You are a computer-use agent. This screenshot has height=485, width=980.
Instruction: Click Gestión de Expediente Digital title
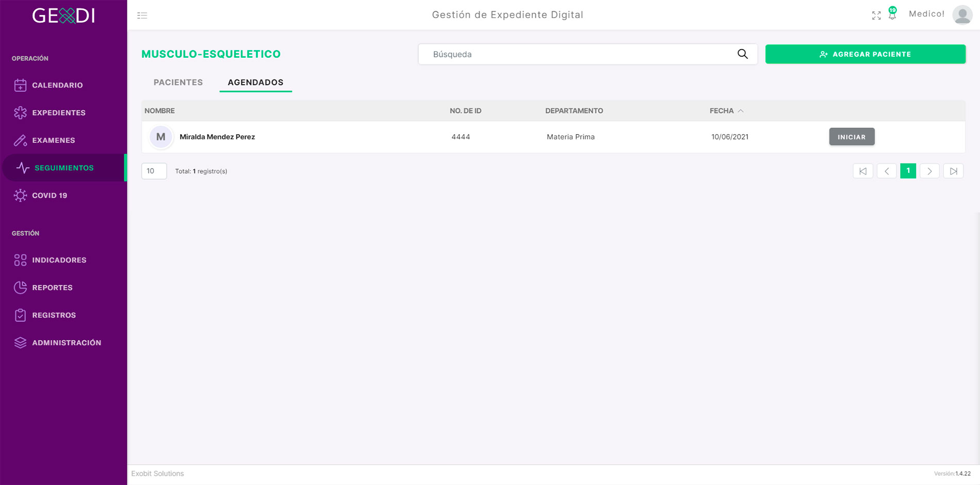508,15
